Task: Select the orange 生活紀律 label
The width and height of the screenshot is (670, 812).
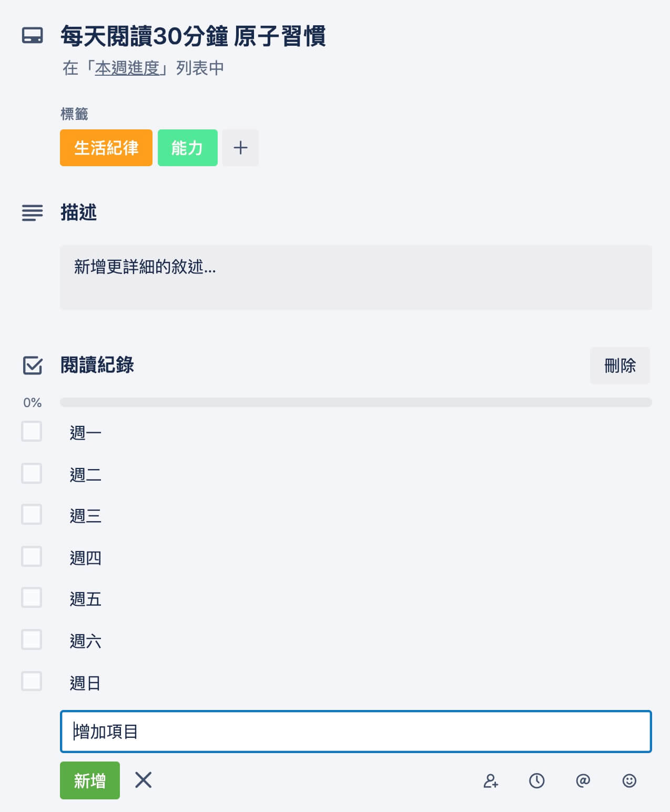Action: tap(106, 148)
